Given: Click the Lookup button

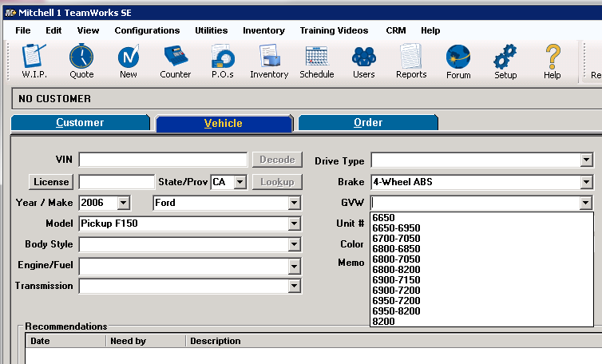Looking at the screenshot, I should pos(277,182).
